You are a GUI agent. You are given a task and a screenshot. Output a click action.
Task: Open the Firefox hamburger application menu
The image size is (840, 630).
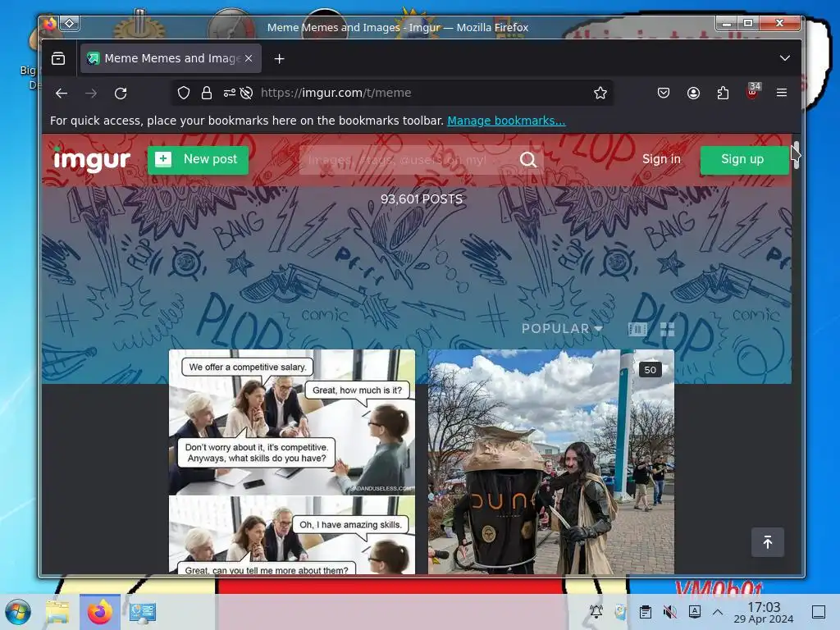coord(782,94)
